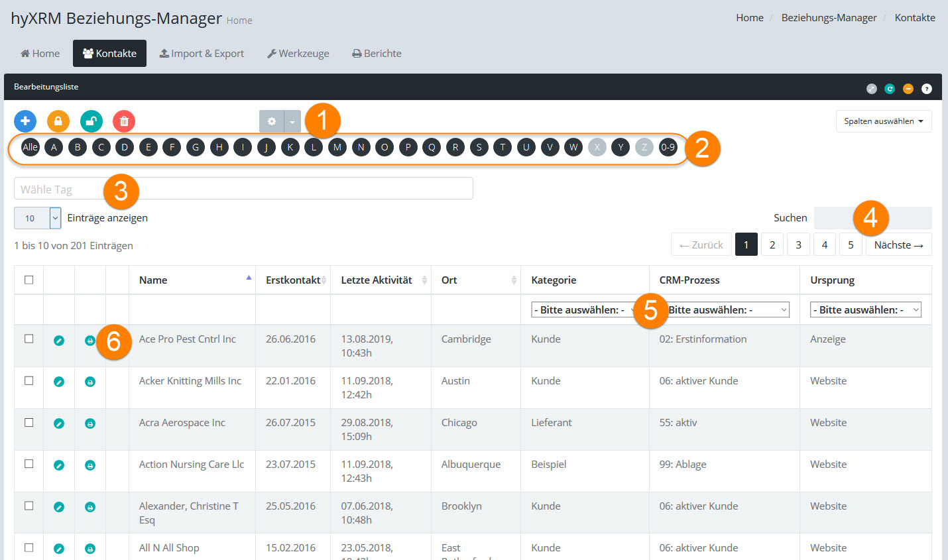Viewport: 948px width, 560px height.
Task: Select the Action Nursing Care Llc checkbox
Action: (x=29, y=464)
